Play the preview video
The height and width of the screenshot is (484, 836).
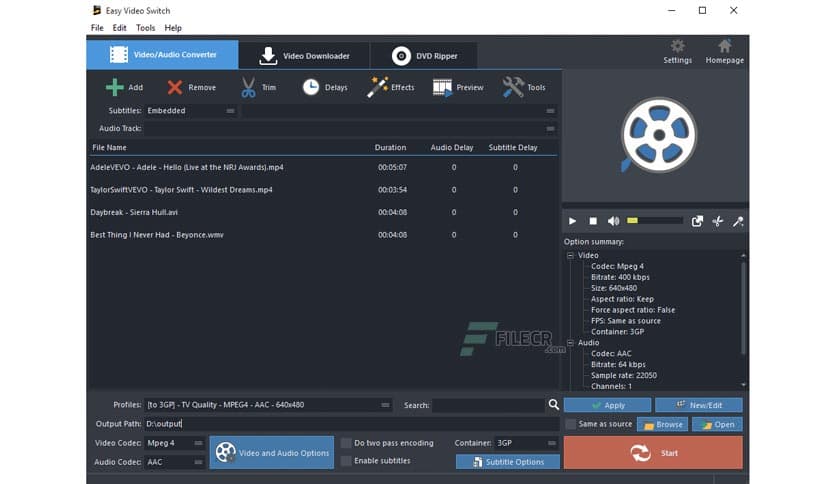click(x=572, y=221)
